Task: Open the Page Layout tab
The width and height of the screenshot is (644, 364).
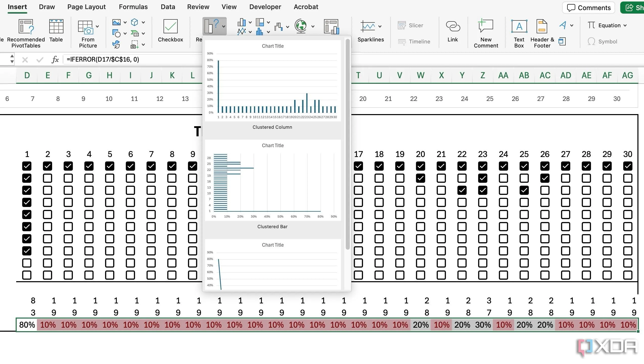Action: pyautogui.click(x=86, y=7)
